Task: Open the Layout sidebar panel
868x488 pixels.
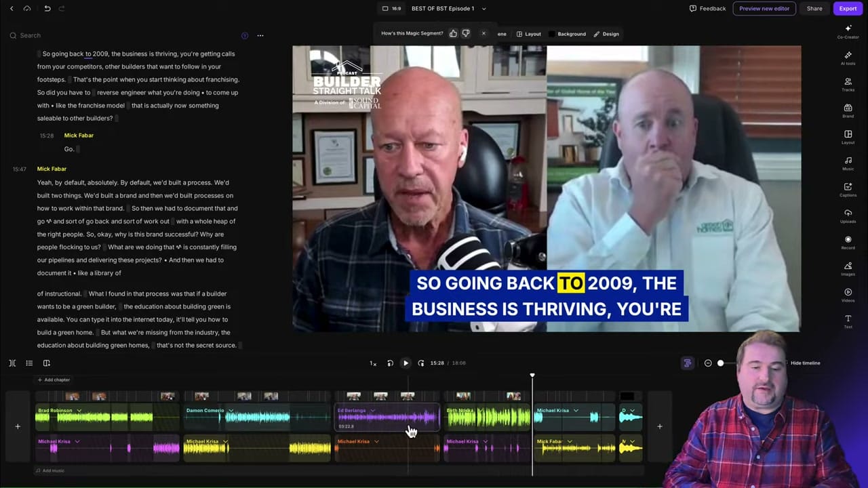Action: pos(848,138)
